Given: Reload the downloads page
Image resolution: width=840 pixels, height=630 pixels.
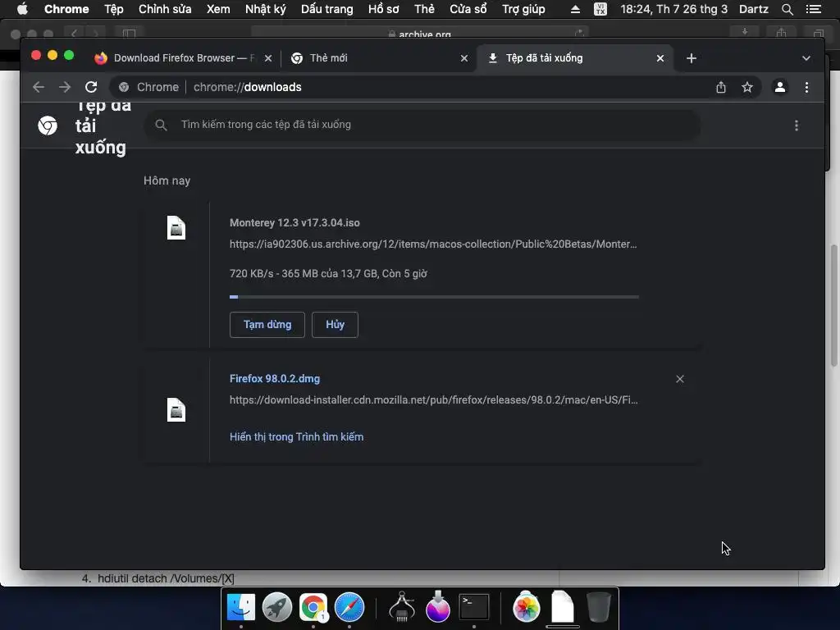Looking at the screenshot, I should point(91,87).
